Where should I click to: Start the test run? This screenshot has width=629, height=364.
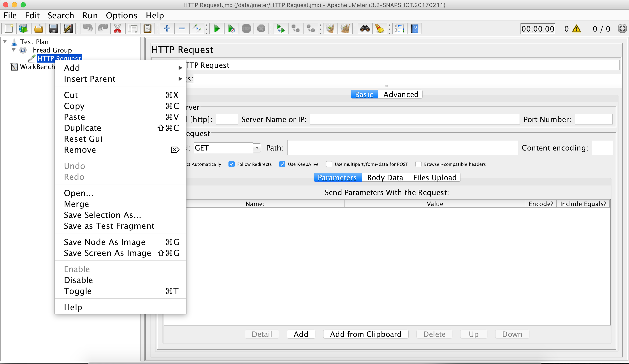pos(216,28)
